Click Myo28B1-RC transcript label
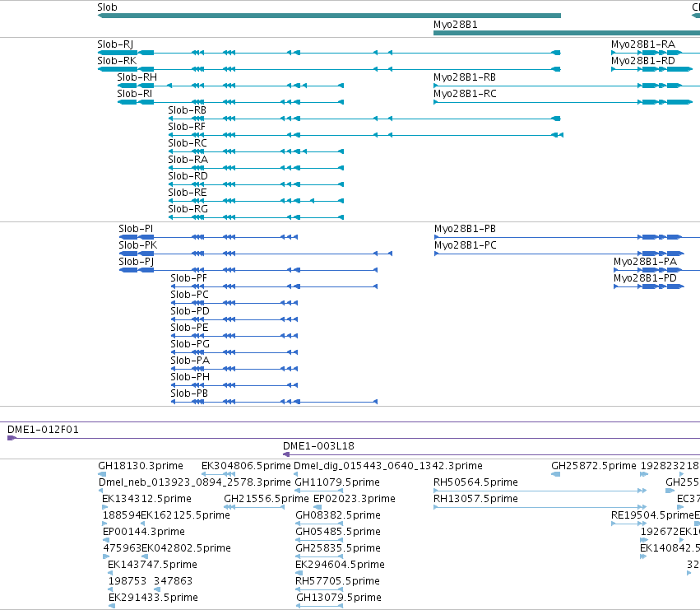This screenshot has height=610, width=700. pyautogui.click(x=465, y=94)
